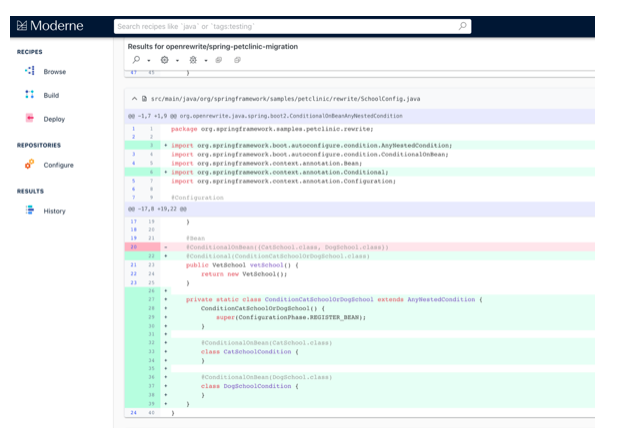Click the Configure gears icon

29,164
